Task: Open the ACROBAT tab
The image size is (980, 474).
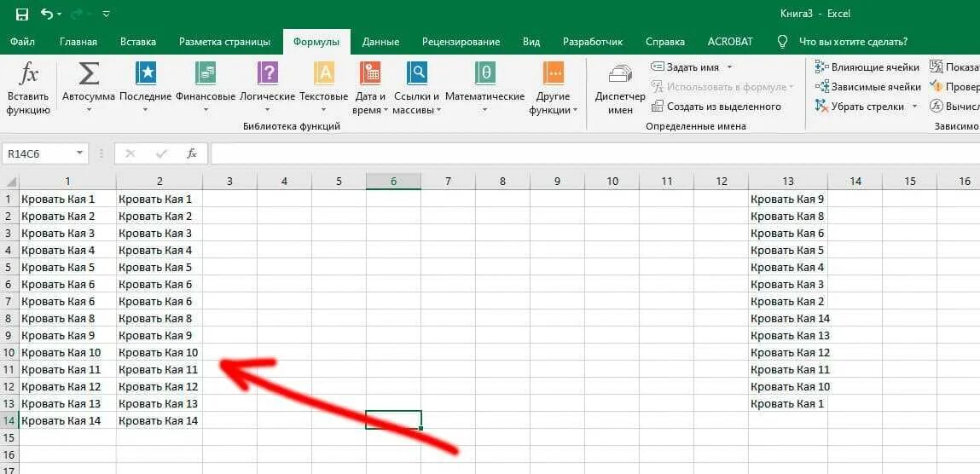Action: 730,42
